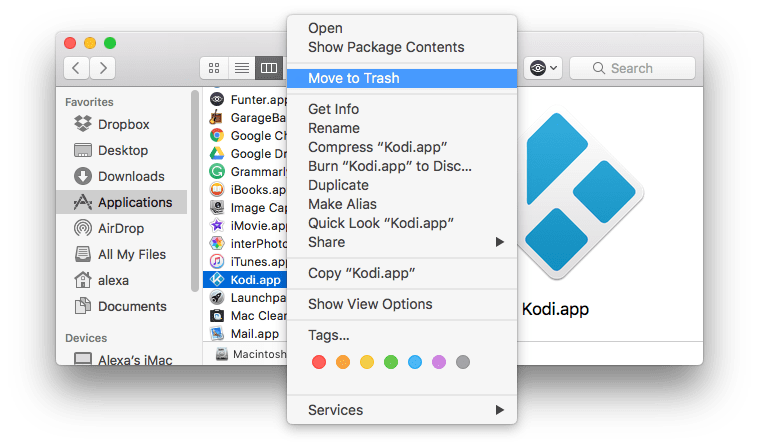Viewport: 759px width, 445px height.
Task: Click the Applications icon in sidebar
Action: [x=83, y=202]
